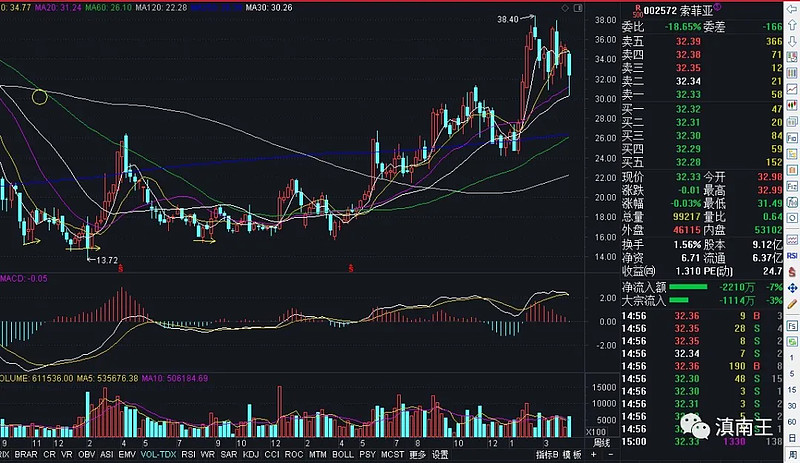The image size is (800, 463).
Task: Click the 指标B button at bottom
Action: 547,454
